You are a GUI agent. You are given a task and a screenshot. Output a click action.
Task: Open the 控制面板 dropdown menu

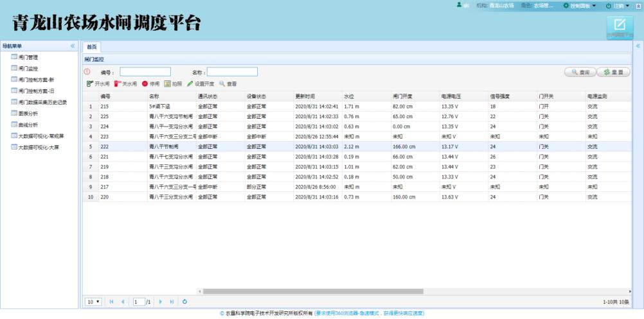coord(579,5)
